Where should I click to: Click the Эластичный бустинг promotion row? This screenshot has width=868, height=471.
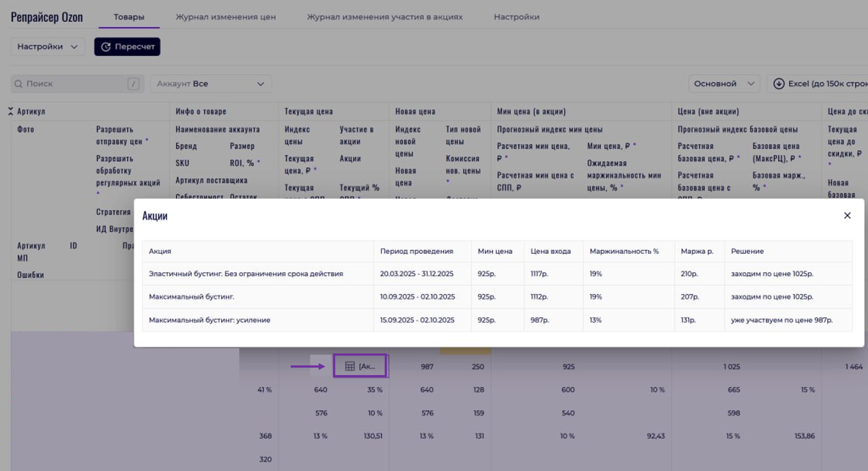[246, 274]
